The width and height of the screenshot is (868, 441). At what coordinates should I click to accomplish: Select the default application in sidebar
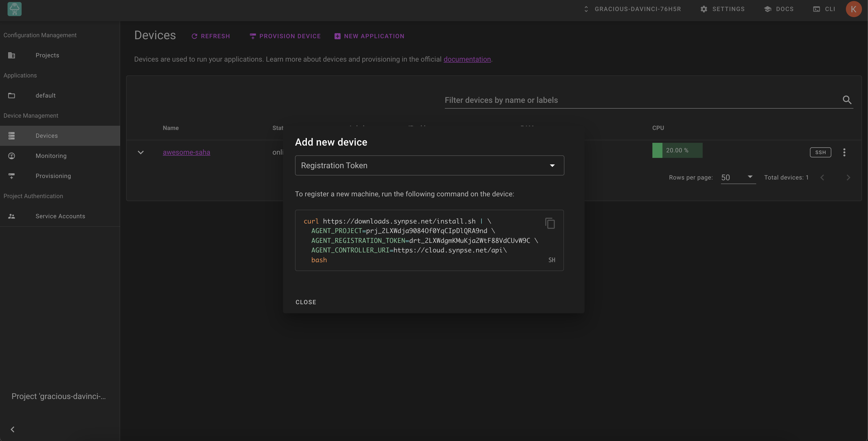pyautogui.click(x=45, y=95)
